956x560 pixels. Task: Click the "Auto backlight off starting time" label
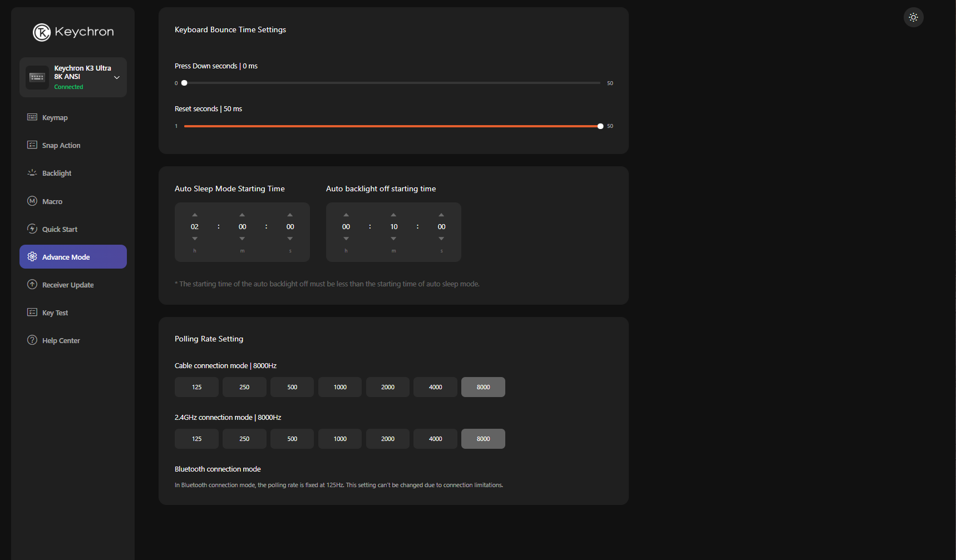(x=381, y=189)
